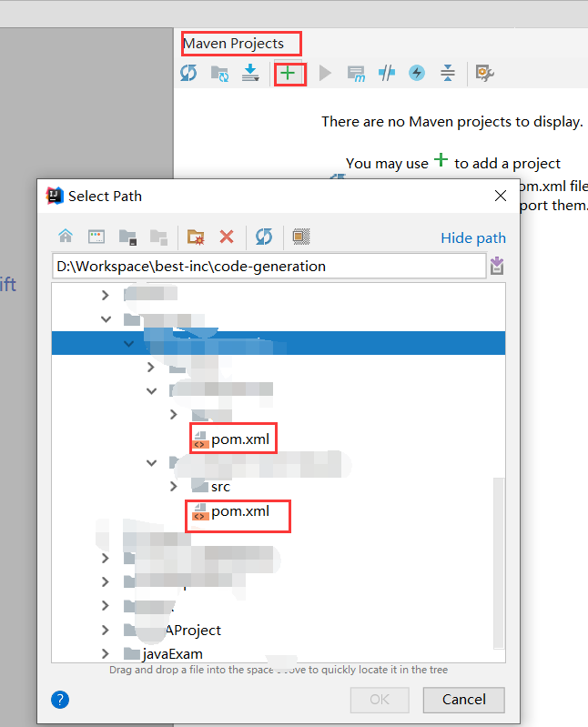Run Maven build play icon
588x727 pixels.
click(x=325, y=74)
